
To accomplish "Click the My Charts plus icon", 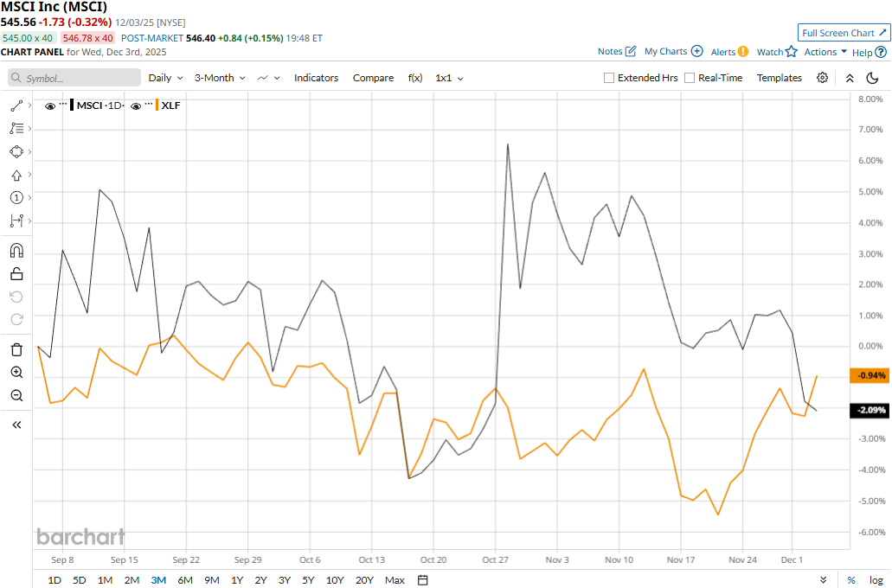I will [x=696, y=51].
